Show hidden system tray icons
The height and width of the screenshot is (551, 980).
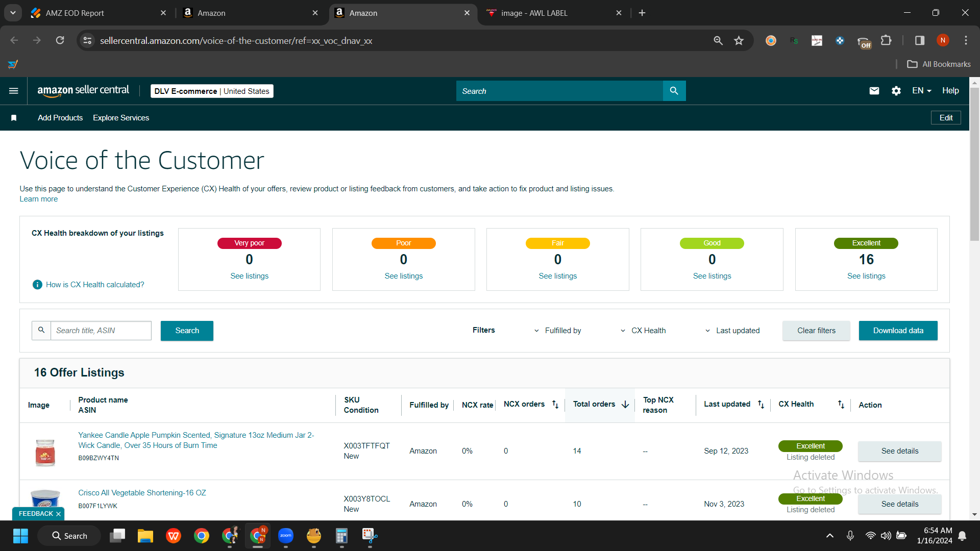(x=830, y=536)
